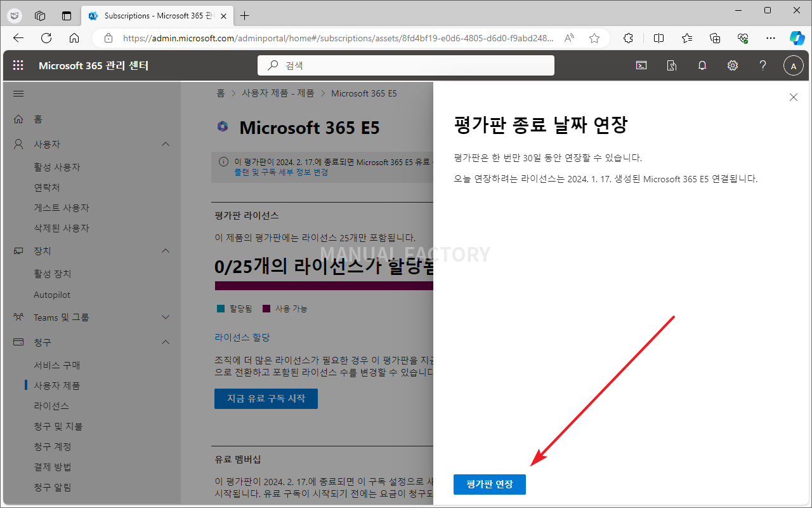Click the browser back arrow

[x=18, y=38]
